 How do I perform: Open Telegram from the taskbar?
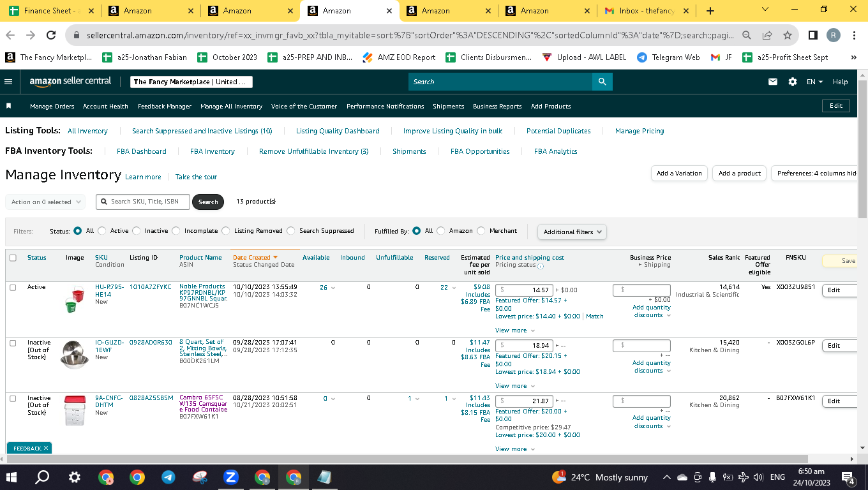coord(168,477)
